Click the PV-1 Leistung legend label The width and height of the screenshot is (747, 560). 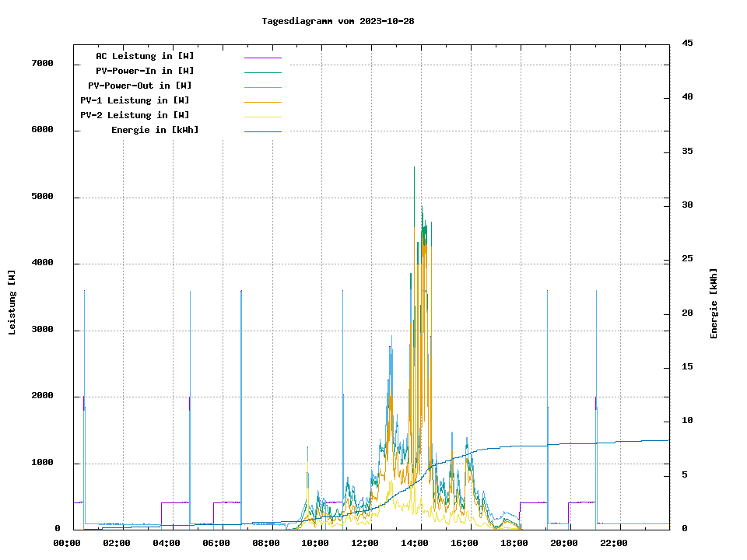click(x=135, y=100)
